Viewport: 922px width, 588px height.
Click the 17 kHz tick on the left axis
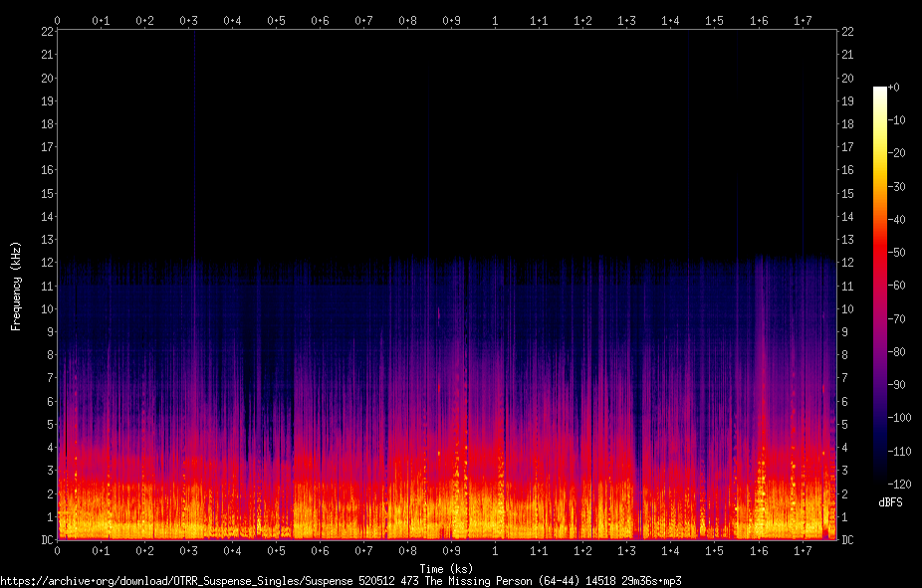coord(47,147)
